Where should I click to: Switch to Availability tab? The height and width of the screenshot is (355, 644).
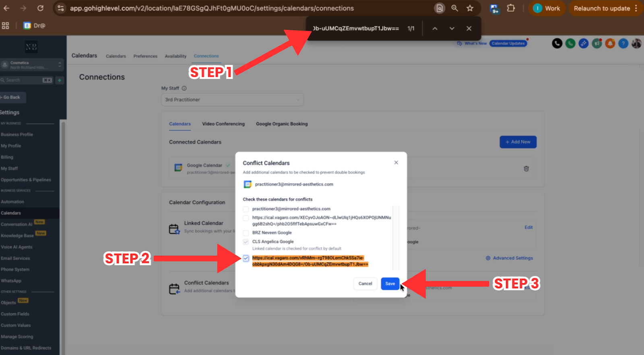point(175,56)
